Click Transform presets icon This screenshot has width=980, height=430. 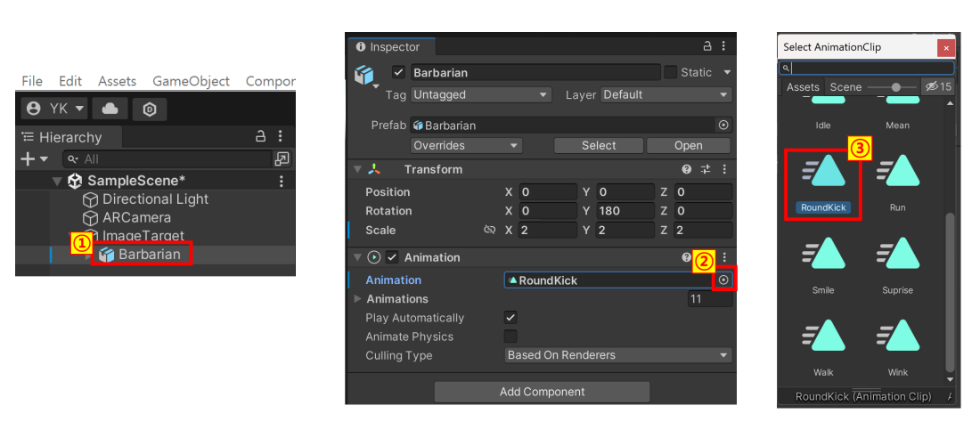pos(706,169)
